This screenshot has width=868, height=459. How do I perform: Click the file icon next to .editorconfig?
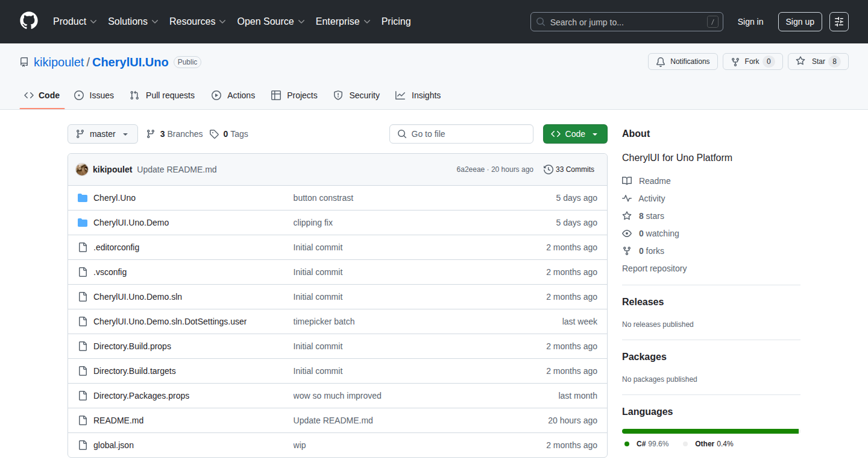[x=83, y=247]
